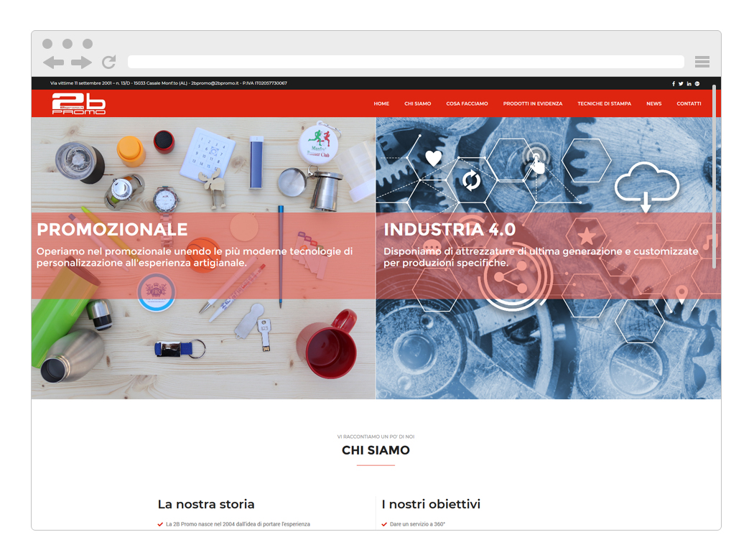Click the 2b Promo logo

pyautogui.click(x=79, y=103)
